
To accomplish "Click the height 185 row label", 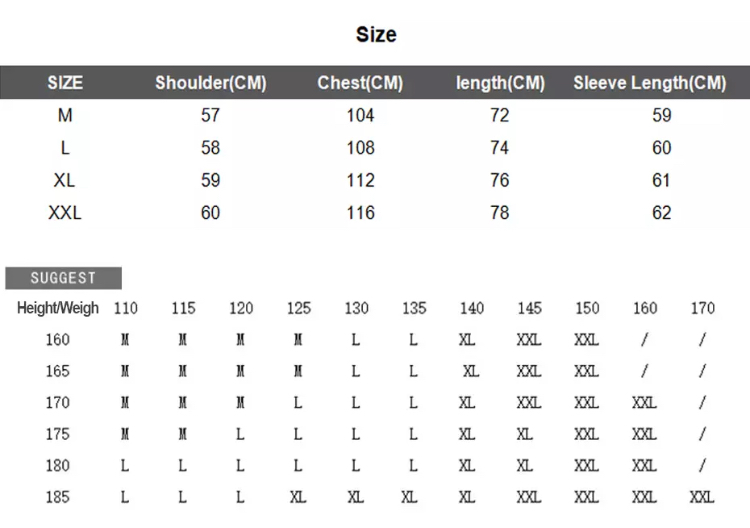I will pyautogui.click(x=57, y=497).
